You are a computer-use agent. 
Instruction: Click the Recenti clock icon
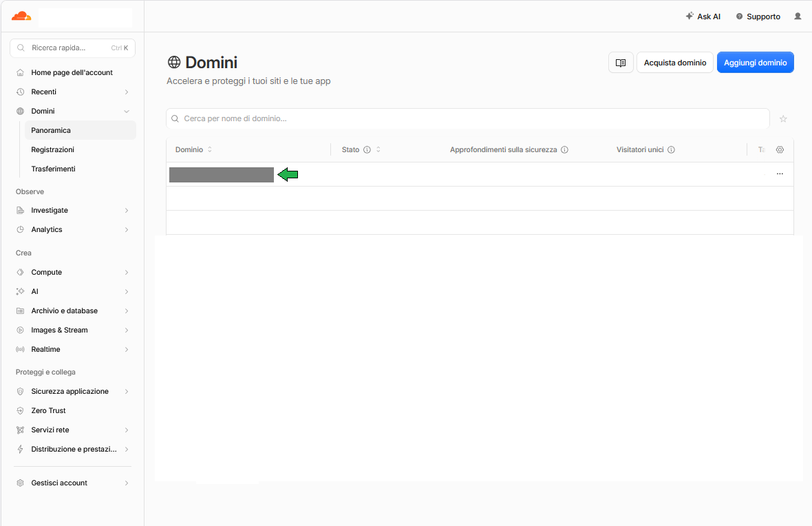[x=20, y=92]
